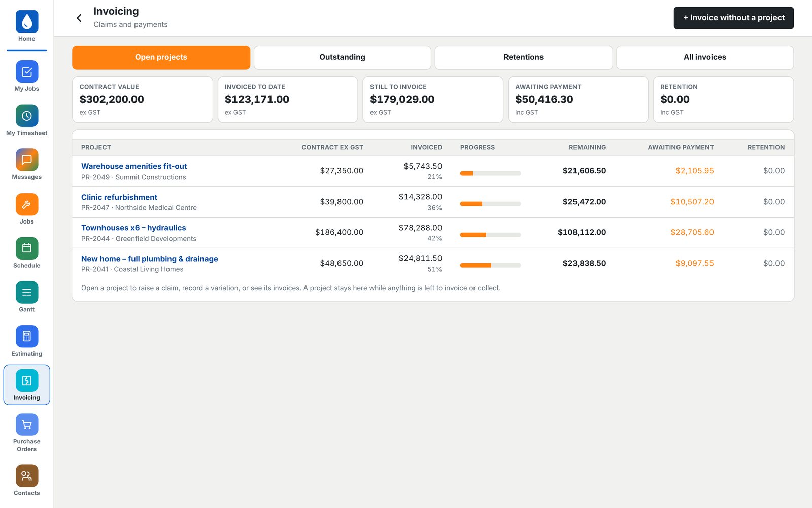Open Jobs wrench icon
Viewport: 812px width, 508px height.
[x=27, y=204]
